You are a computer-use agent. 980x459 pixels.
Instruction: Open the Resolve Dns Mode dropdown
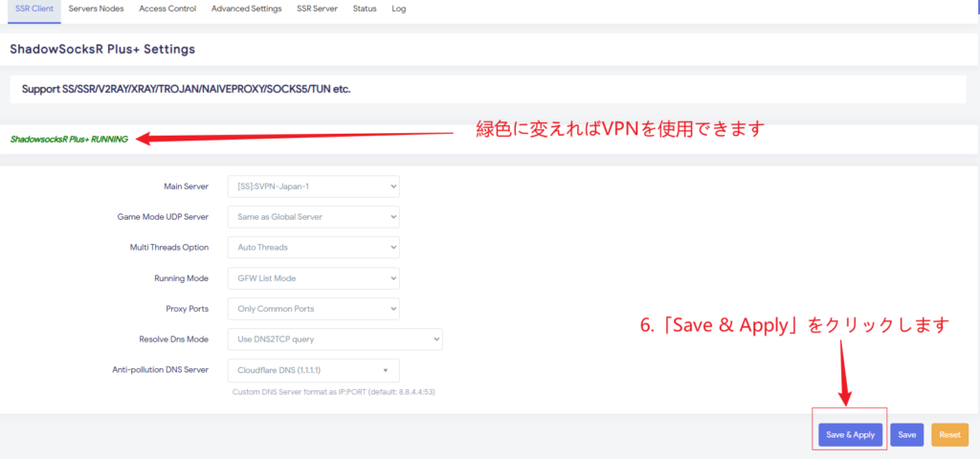(x=334, y=339)
